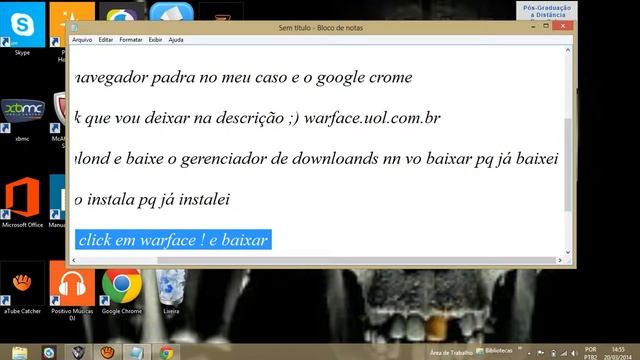Screen dimensions: 640x360
Task: Open the Exibir menu
Action: (x=155, y=40)
